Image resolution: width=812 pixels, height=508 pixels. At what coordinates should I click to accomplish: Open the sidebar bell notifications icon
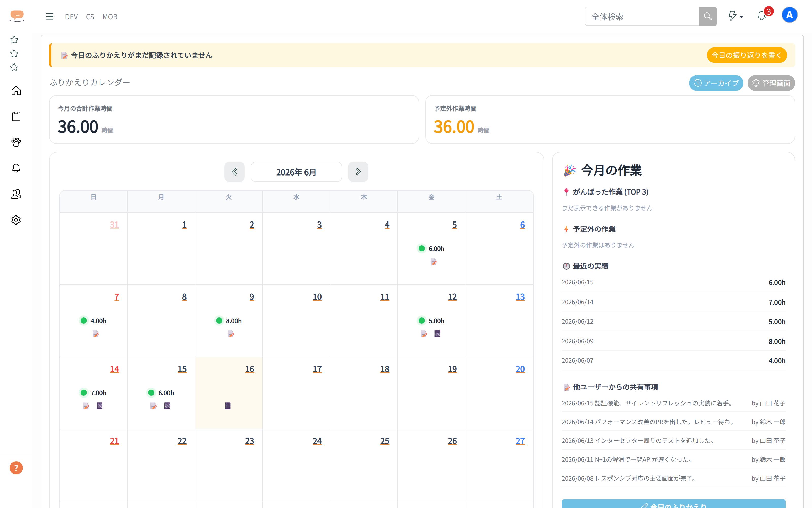(x=16, y=168)
